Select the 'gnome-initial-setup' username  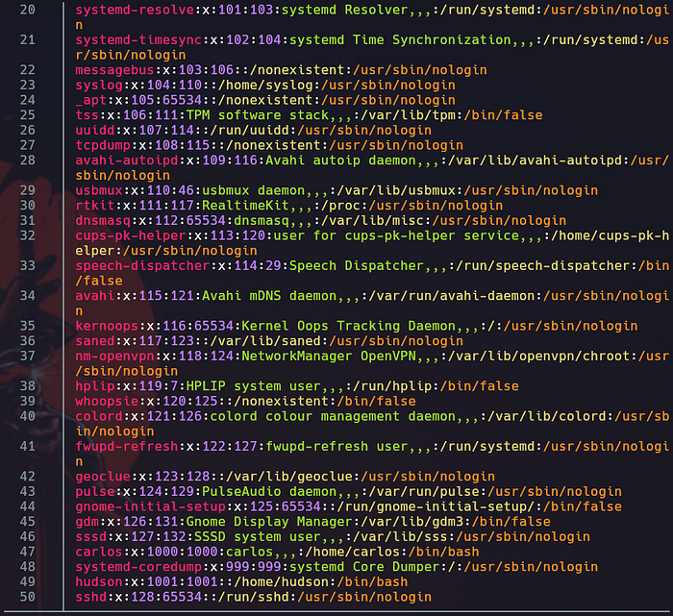point(150,506)
